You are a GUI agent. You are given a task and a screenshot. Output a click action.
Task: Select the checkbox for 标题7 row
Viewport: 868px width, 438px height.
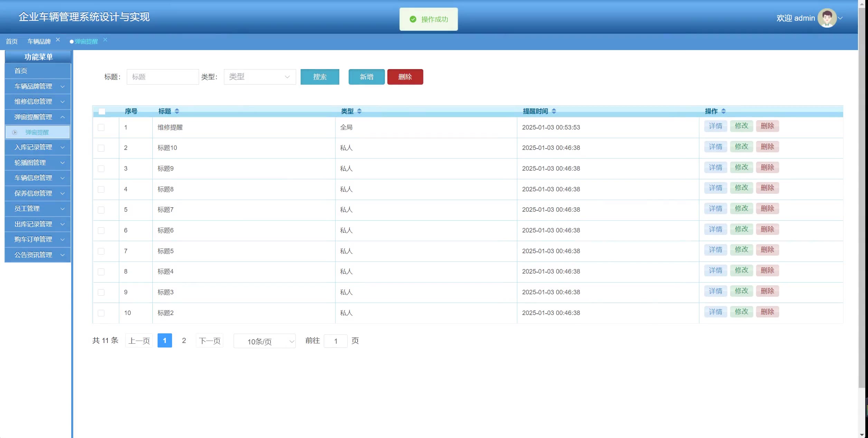(101, 210)
